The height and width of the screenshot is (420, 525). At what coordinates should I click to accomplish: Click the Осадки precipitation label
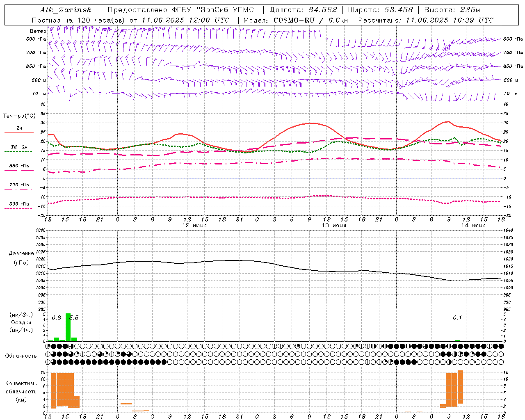pos(21,322)
